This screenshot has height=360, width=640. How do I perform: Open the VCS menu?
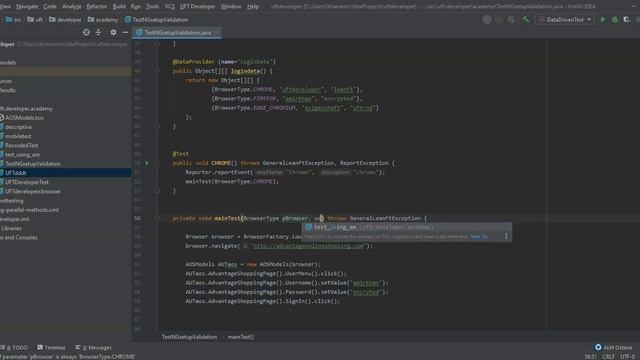169,7
